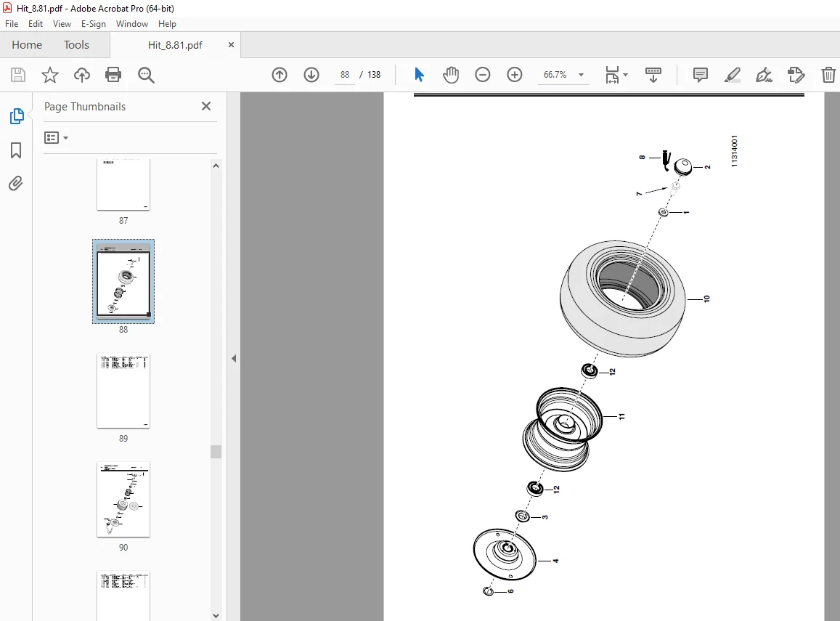Click the thumbnail panel scrollbar handle
The image size is (840, 621).
pyautogui.click(x=216, y=452)
